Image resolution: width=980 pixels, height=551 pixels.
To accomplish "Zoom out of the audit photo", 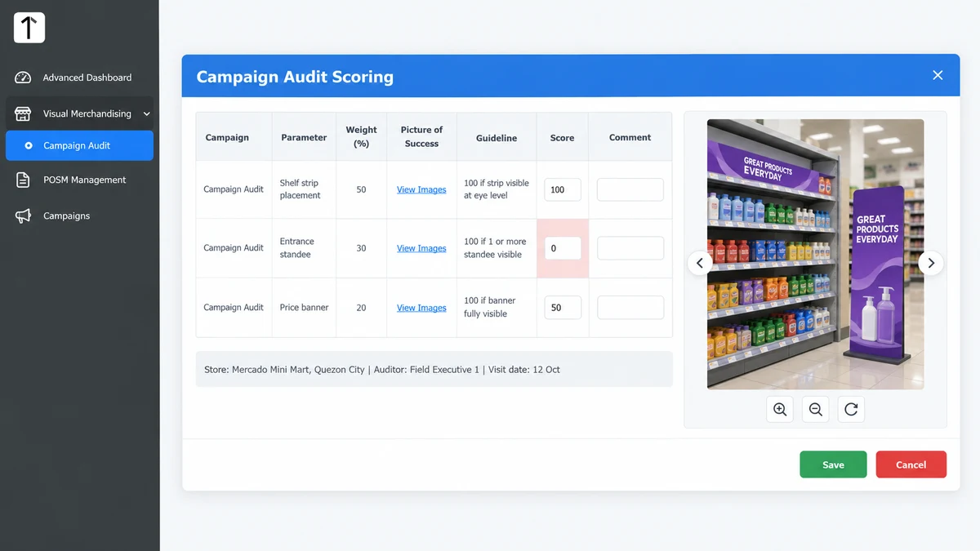I will (x=815, y=409).
